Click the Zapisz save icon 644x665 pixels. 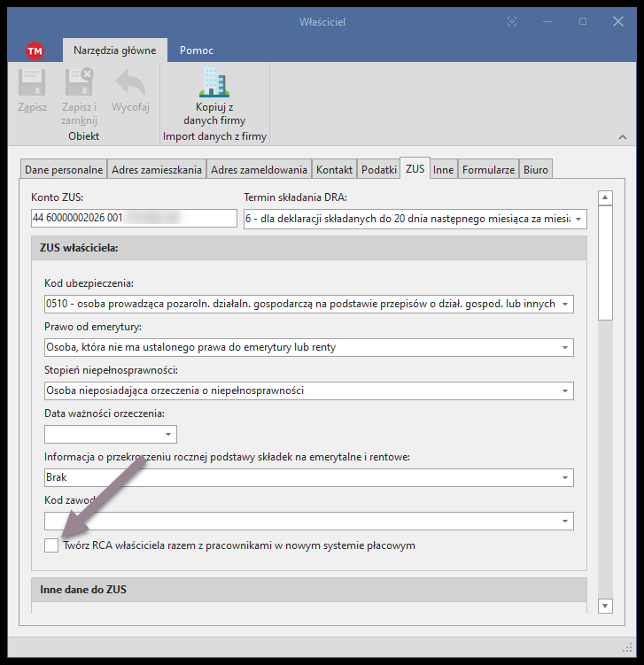pos(32,84)
